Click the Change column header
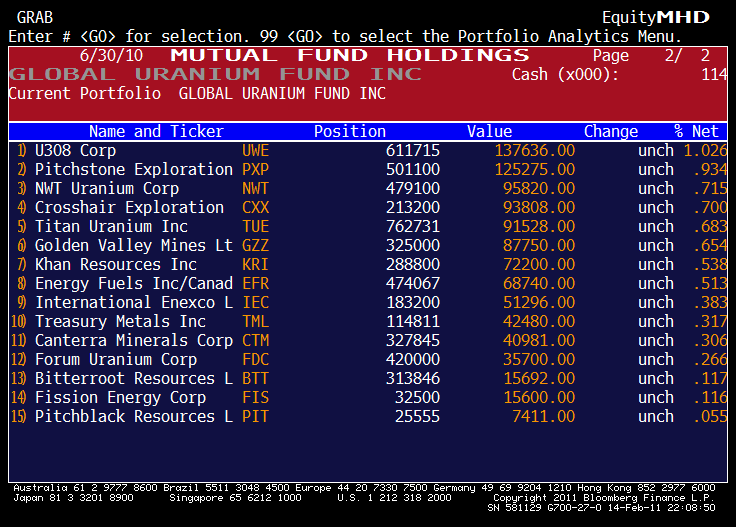The height and width of the screenshot is (527, 736). click(x=611, y=131)
